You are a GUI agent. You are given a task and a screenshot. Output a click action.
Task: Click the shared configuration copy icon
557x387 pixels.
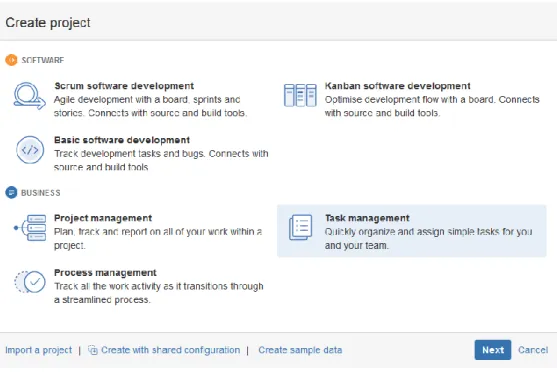93,350
